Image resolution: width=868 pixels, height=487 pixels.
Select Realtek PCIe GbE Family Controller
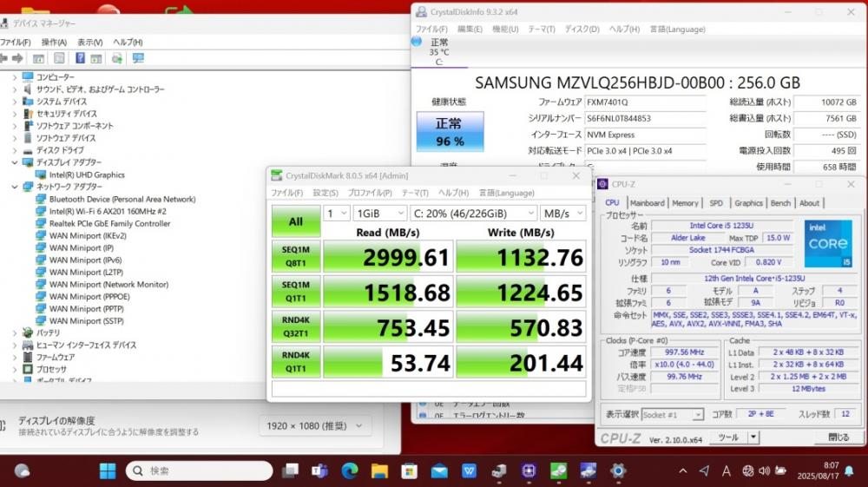pos(109,224)
